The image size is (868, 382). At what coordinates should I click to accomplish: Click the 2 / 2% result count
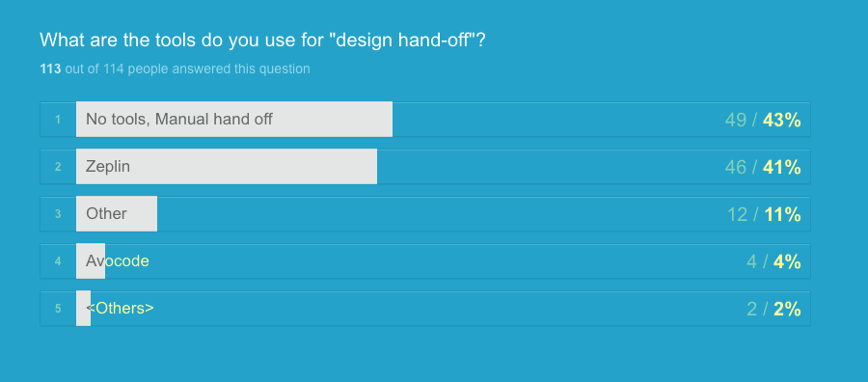[x=773, y=309]
